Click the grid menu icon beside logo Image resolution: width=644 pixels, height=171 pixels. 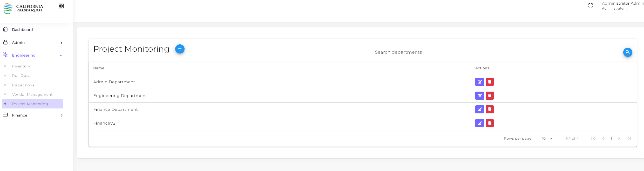click(x=61, y=6)
